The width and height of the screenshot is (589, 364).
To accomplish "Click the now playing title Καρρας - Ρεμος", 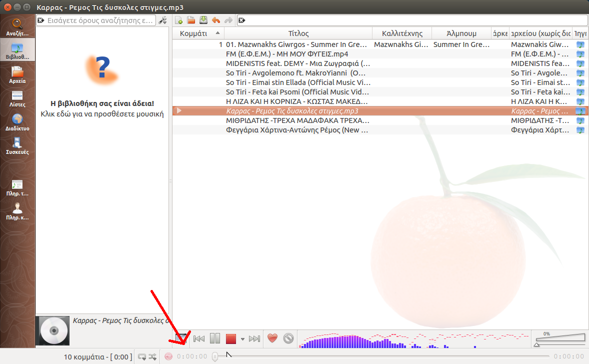I will (120, 320).
